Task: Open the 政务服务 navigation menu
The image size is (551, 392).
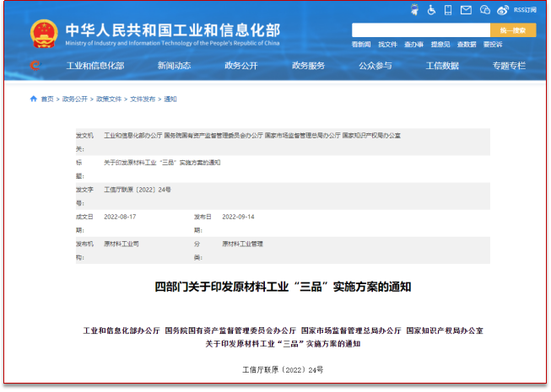Action: pyautogui.click(x=308, y=66)
